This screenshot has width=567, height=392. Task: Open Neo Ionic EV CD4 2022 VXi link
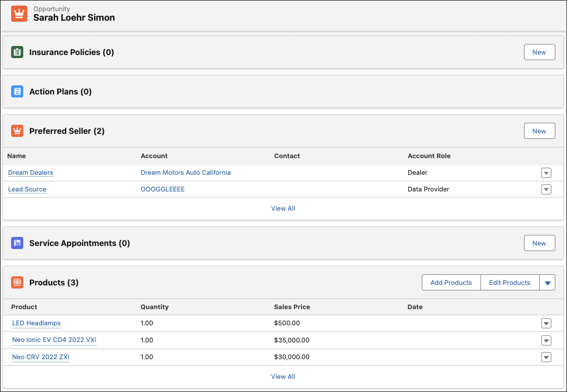tap(54, 340)
